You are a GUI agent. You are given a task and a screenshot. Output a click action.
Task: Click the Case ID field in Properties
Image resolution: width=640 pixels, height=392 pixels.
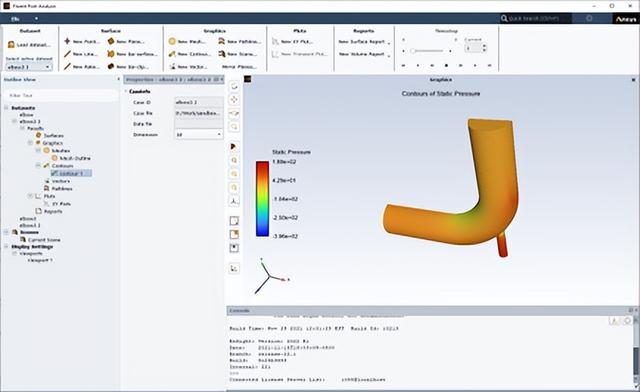198,102
